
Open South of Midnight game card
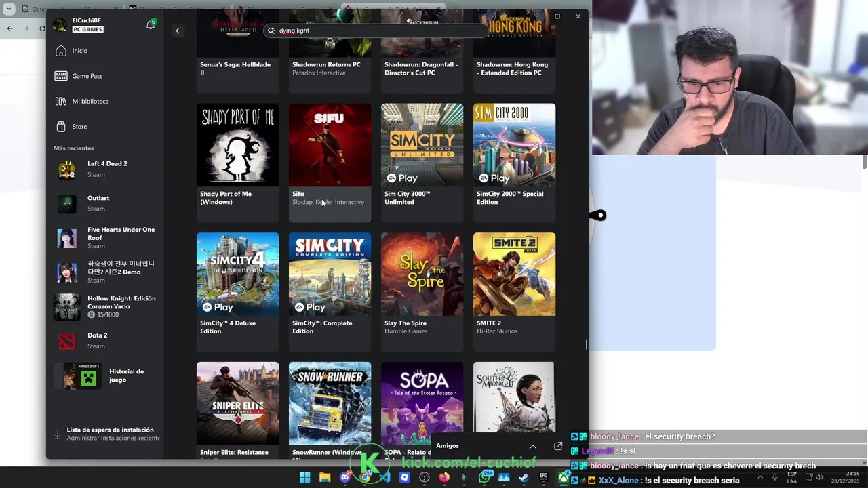514,397
